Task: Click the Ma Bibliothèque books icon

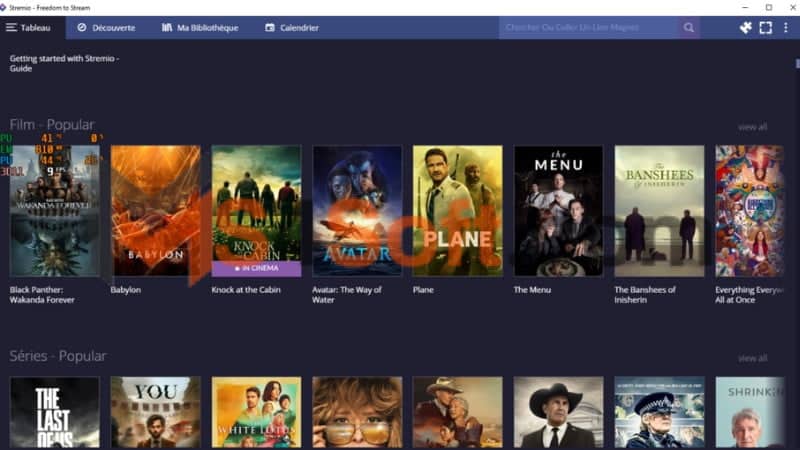Action: click(167, 28)
